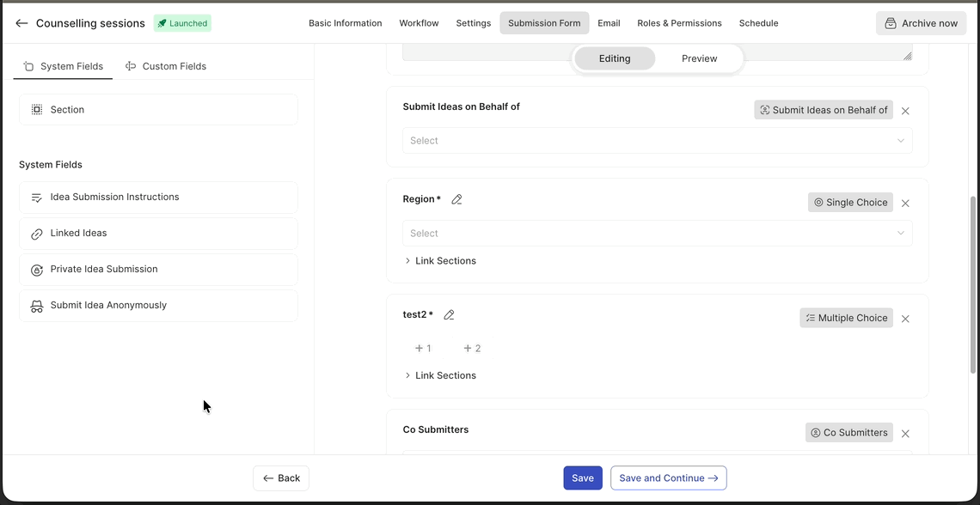Screen dimensions: 980x505
Task: Select the Editing mode toggle
Action: [x=615, y=58]
